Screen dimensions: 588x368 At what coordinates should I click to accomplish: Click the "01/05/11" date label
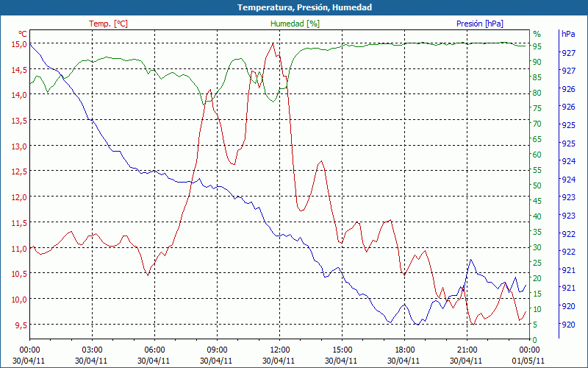pyautogui.click(x=528, y=361)
